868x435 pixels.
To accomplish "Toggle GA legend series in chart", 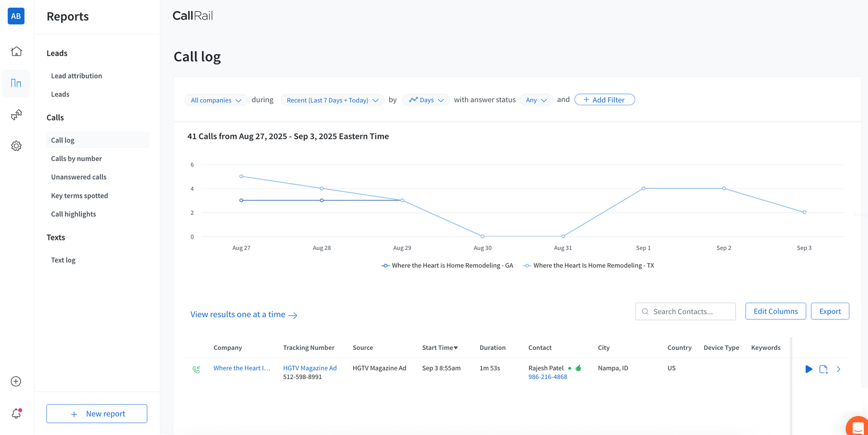I will (447, 266).
